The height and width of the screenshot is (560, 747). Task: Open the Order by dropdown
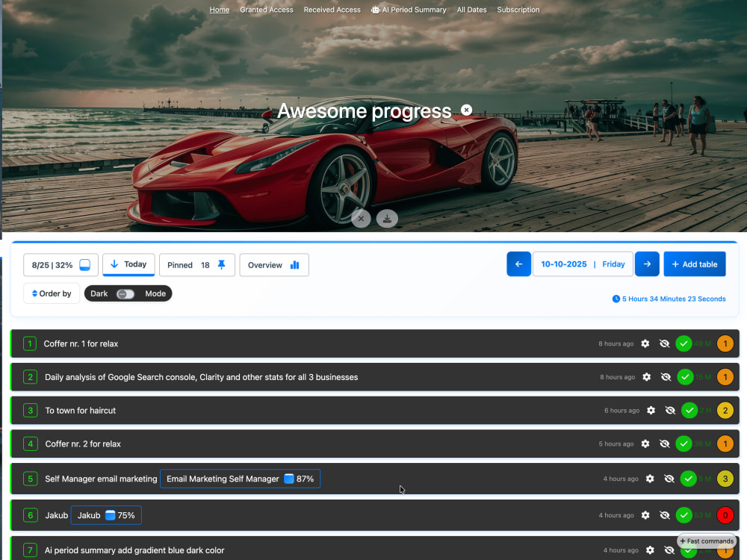click(52, 293)
